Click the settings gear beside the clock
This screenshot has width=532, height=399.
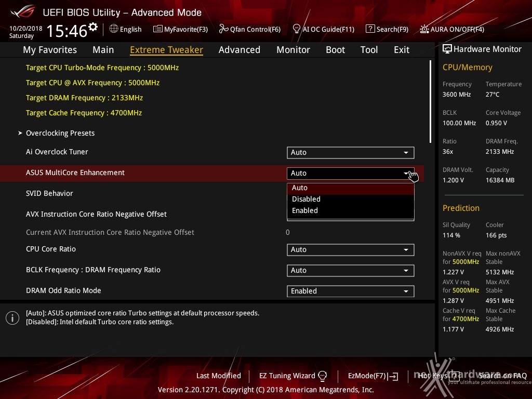pos(93,27)
